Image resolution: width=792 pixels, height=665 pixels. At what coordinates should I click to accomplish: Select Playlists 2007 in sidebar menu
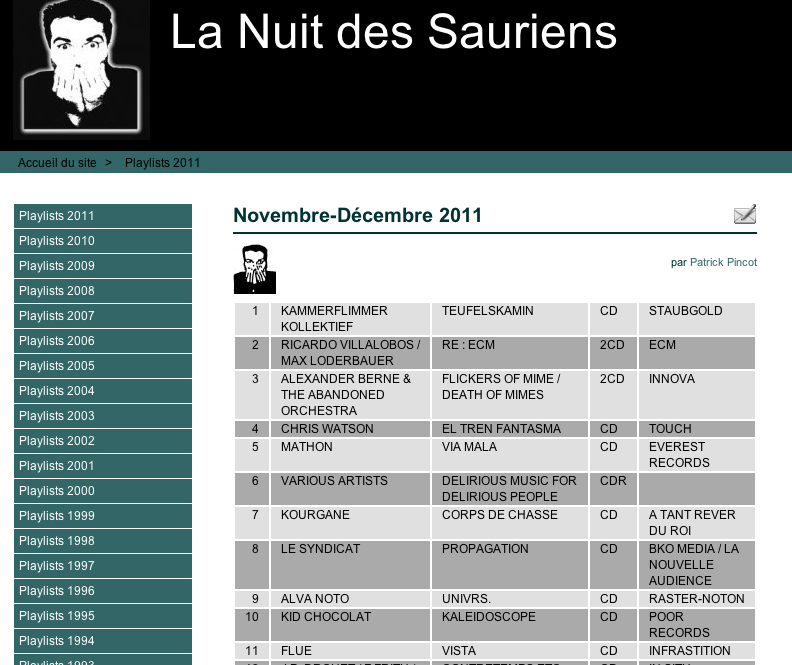coord(103,316)
